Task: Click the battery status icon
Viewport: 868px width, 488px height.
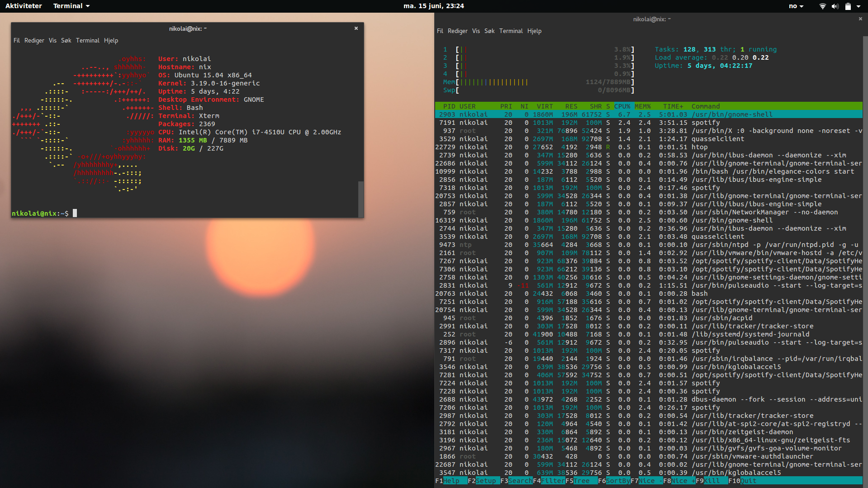Action: point(848,6)
